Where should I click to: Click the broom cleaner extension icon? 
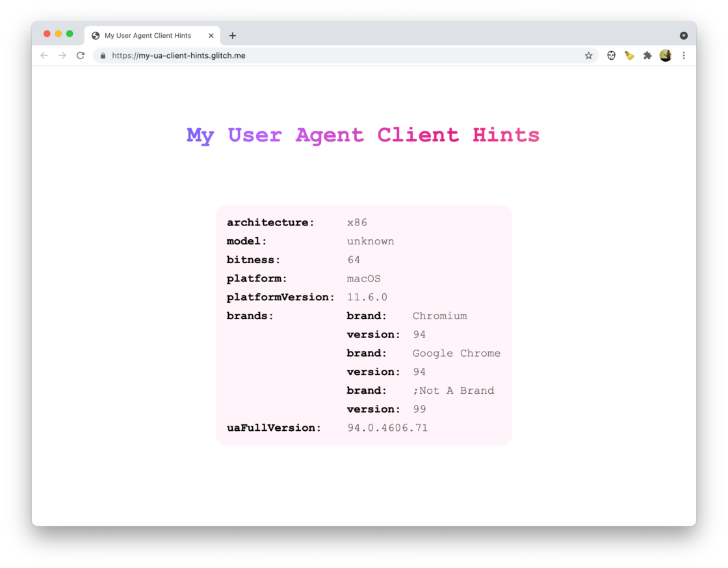[x=629, y=55]
